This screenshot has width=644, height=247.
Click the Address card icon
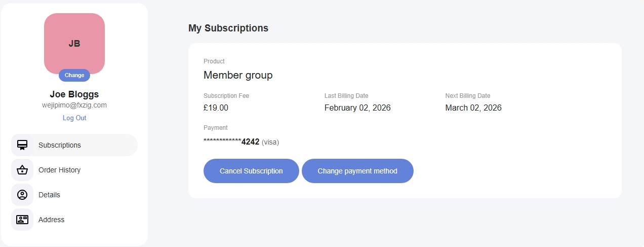pos(22,220)
